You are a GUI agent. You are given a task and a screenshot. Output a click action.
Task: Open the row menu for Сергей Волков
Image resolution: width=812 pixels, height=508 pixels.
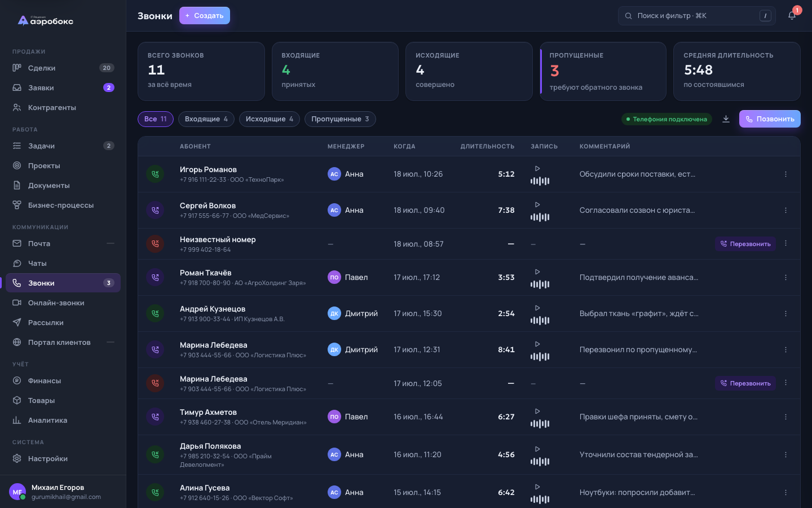point(785,210)
